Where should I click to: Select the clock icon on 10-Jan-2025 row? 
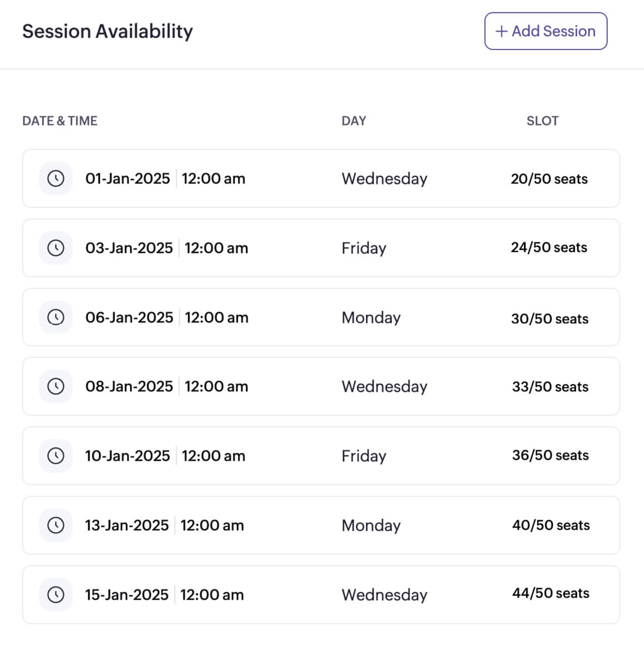point(56,456)
